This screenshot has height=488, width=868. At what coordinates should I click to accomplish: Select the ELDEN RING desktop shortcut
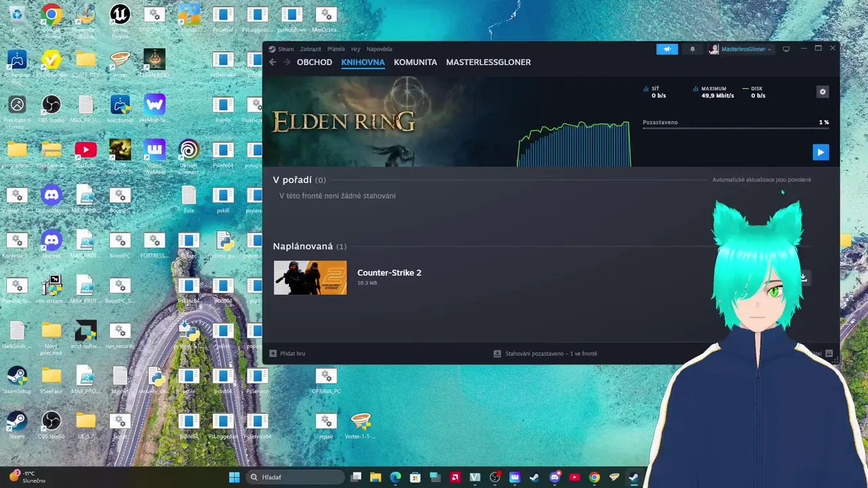pos(155,63)
